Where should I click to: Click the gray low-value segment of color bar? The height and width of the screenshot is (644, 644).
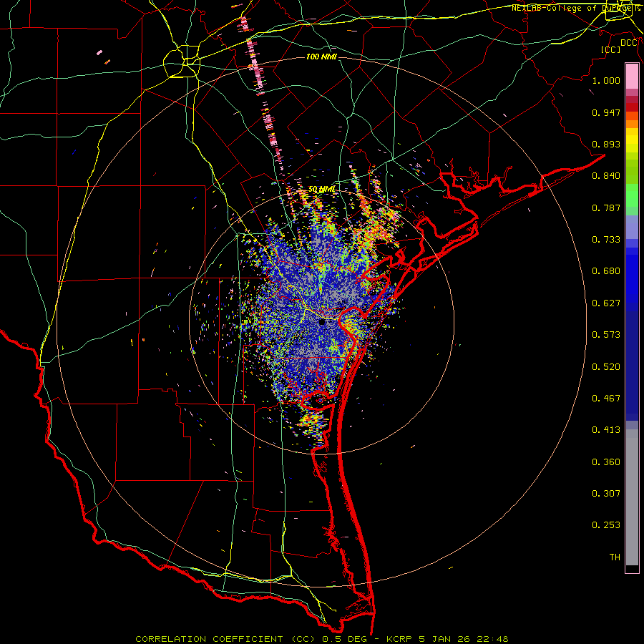632,497
